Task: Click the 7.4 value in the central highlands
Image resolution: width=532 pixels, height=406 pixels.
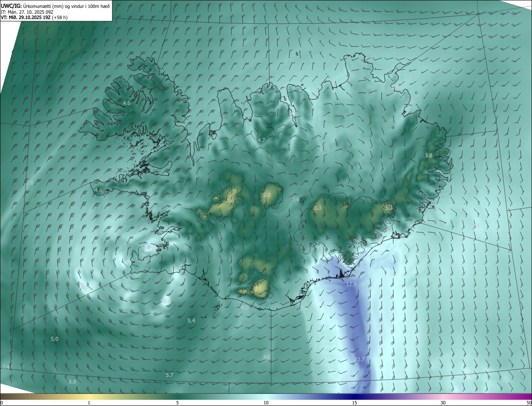Action: (x=296, y=200)
